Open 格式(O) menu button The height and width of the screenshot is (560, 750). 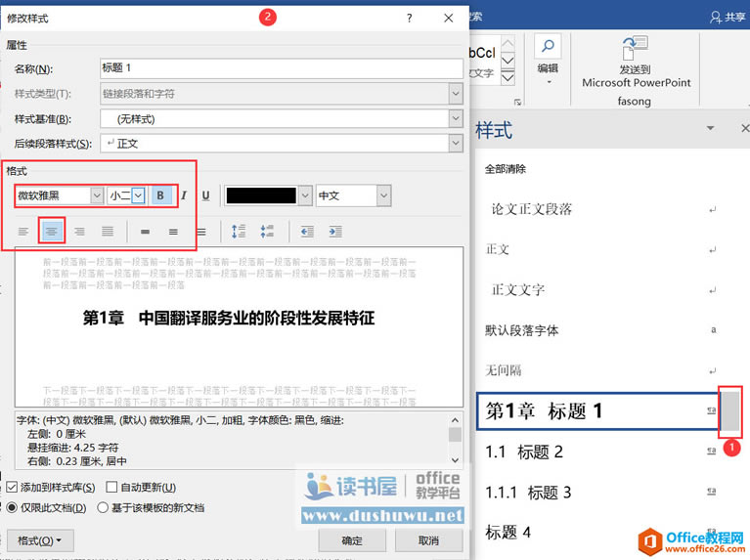[x=40, y=540]
